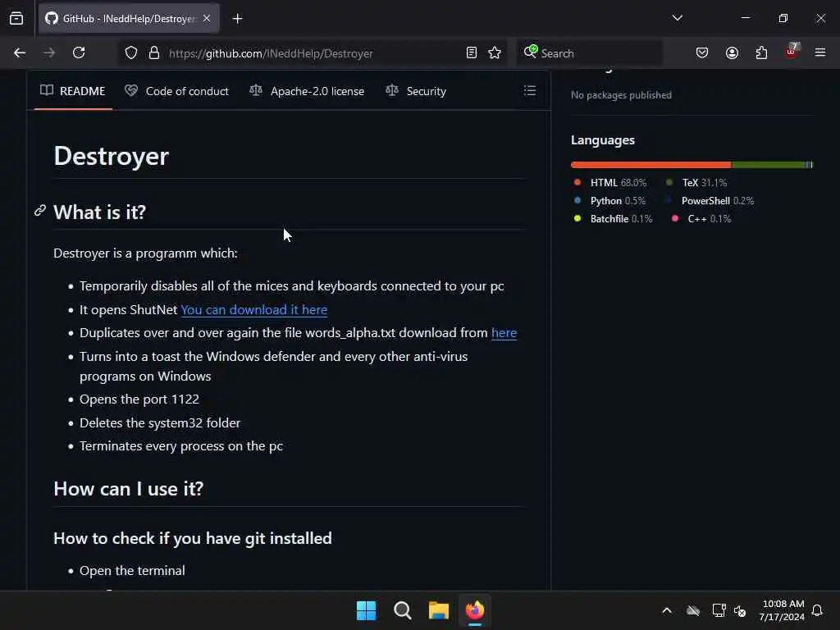Open the Windows Start menu
Viewport: 840px width, 630px height.
[367, 610]
